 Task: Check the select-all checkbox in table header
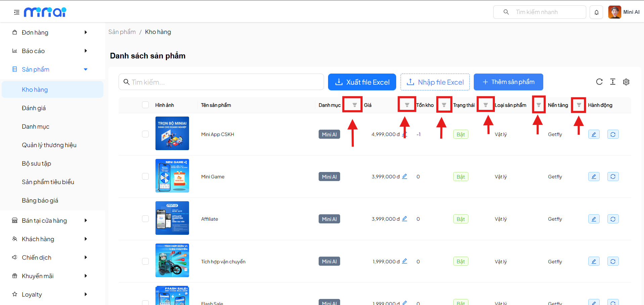145,105
